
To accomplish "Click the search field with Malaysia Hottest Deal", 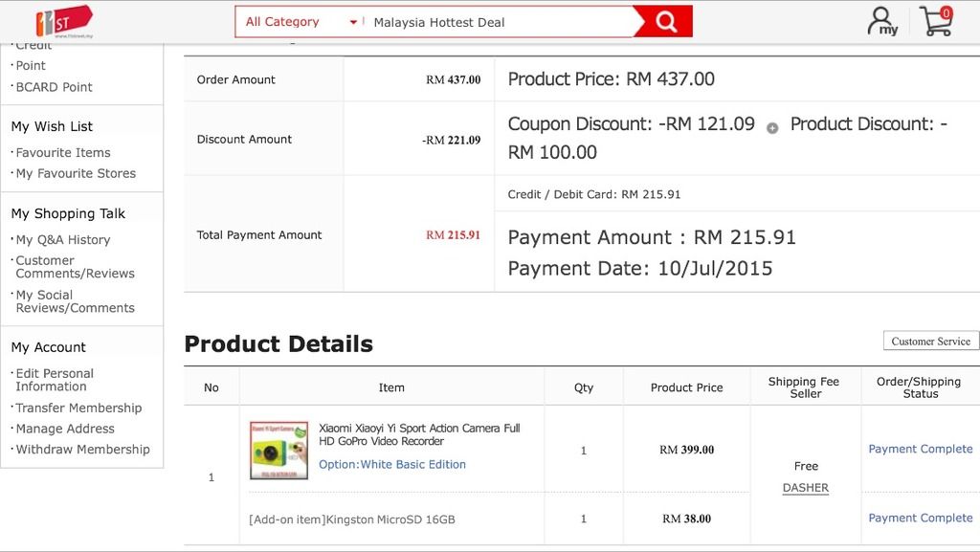I will 498,21.
